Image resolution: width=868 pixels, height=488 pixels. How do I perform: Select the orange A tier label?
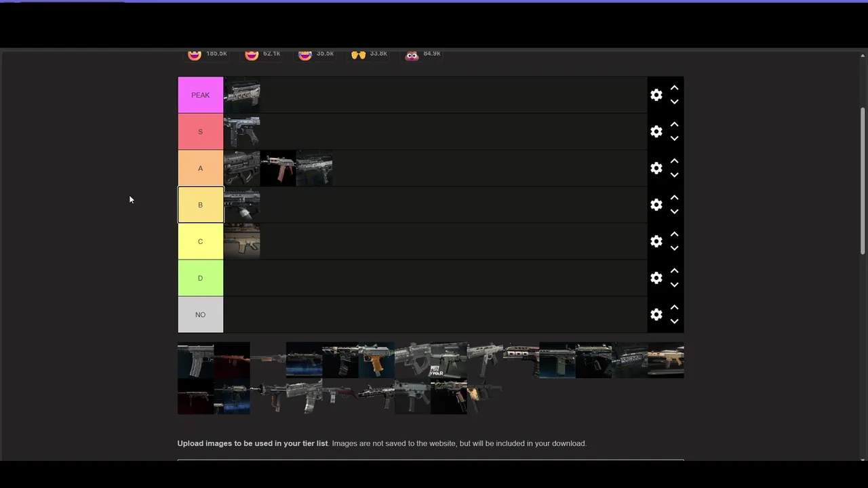tap(201, 168)
